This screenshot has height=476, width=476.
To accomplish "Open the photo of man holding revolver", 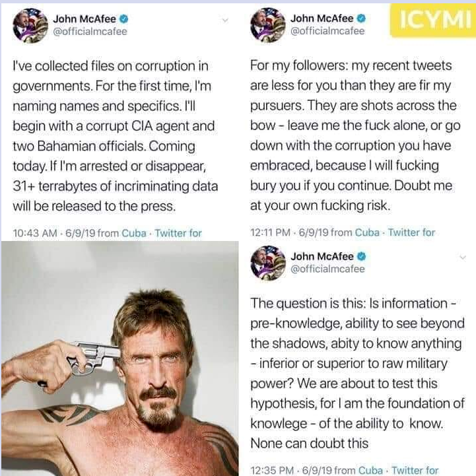I will click(120, 358).
